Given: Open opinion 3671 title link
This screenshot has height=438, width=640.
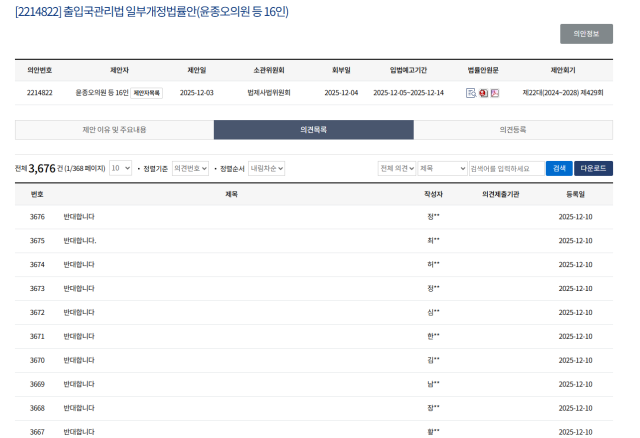Looking at the screenshot, I should pyautogui.click(x=79, y=336).
